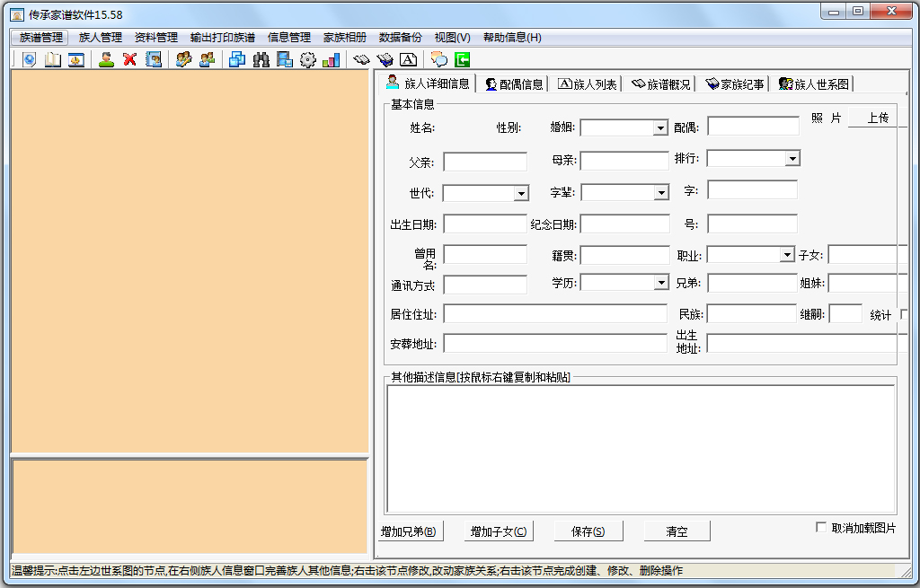Select the globe icon on the toolbar
The image size is (920, 588).
(x=30, y=59)
